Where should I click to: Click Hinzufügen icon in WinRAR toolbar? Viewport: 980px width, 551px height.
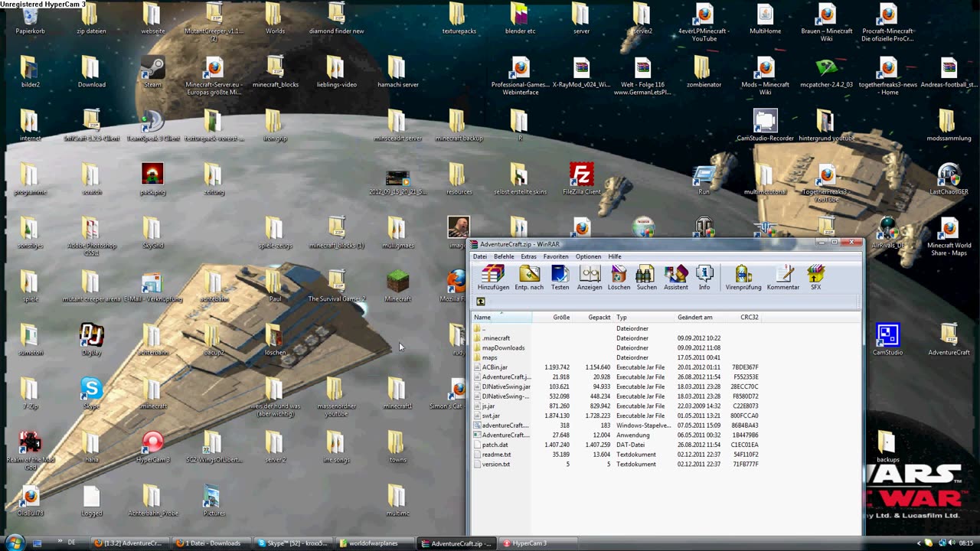493,277
